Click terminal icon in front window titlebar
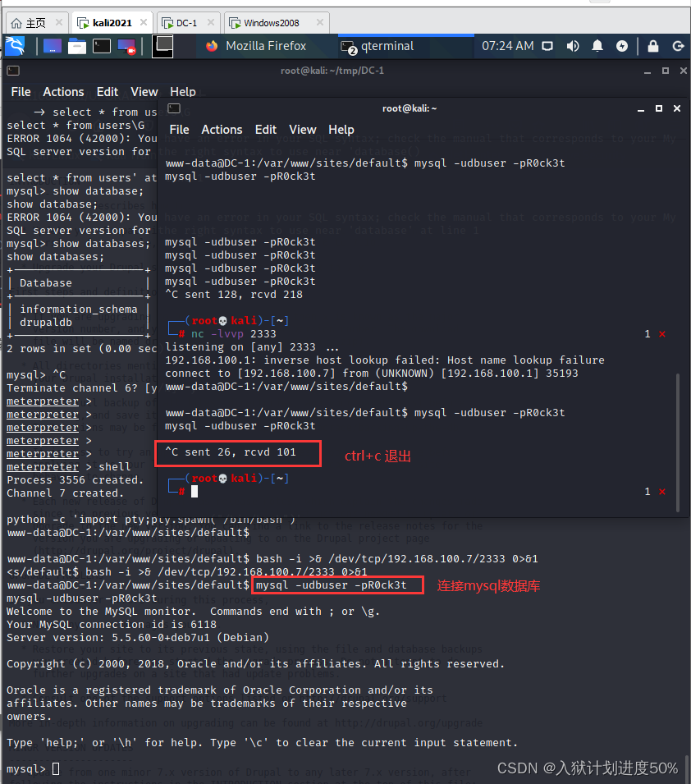This screenshot has height=784, width=691. (174, 108)
